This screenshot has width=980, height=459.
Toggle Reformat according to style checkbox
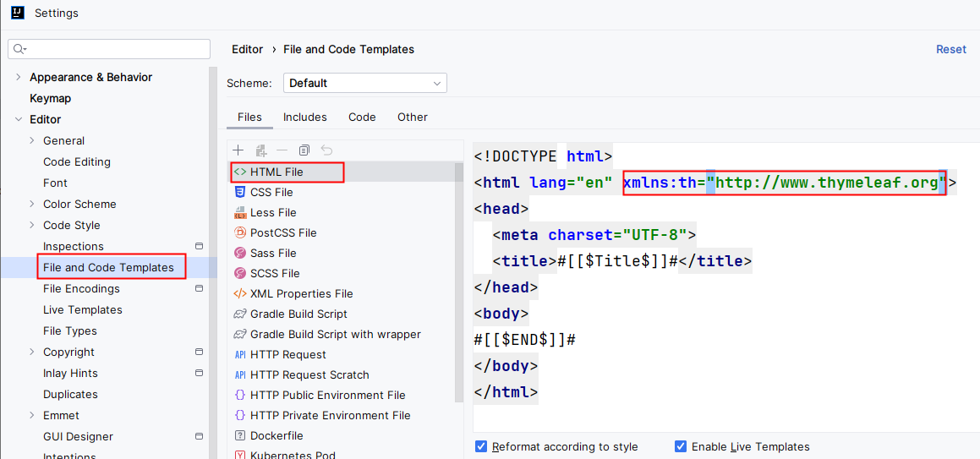coord(481,446)
